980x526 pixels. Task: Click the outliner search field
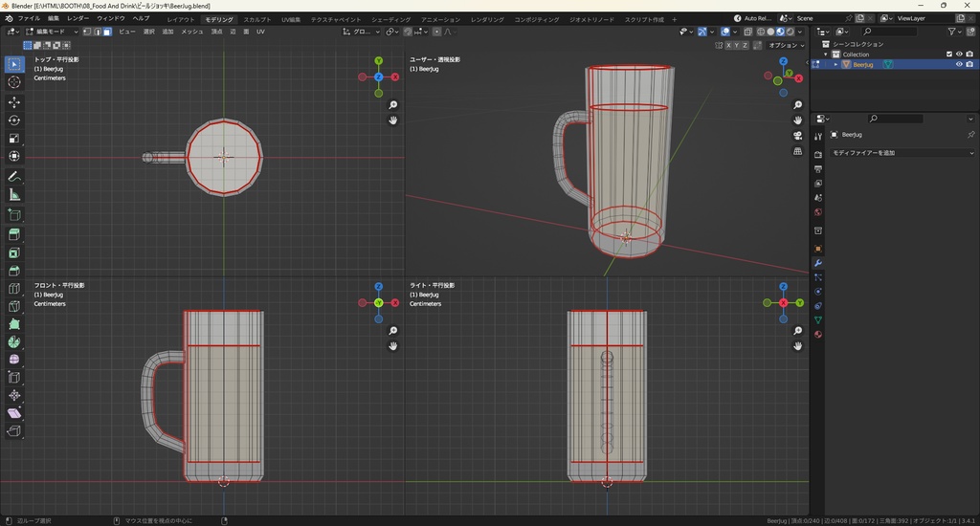889,32
